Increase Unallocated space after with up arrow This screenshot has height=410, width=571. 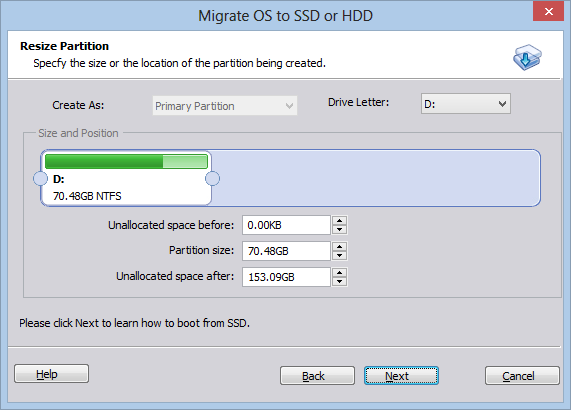339,273
